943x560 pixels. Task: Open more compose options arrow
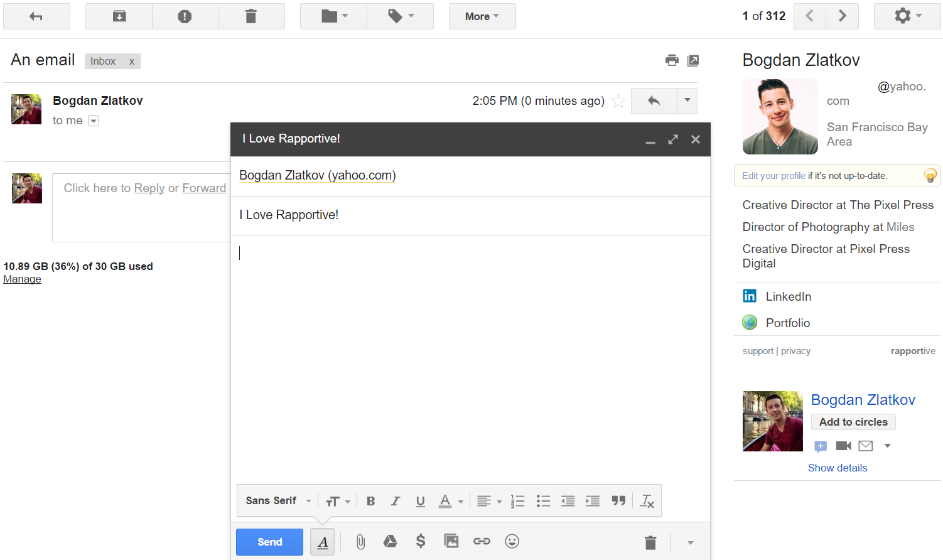pyautogui.click(x=691, y=542)
